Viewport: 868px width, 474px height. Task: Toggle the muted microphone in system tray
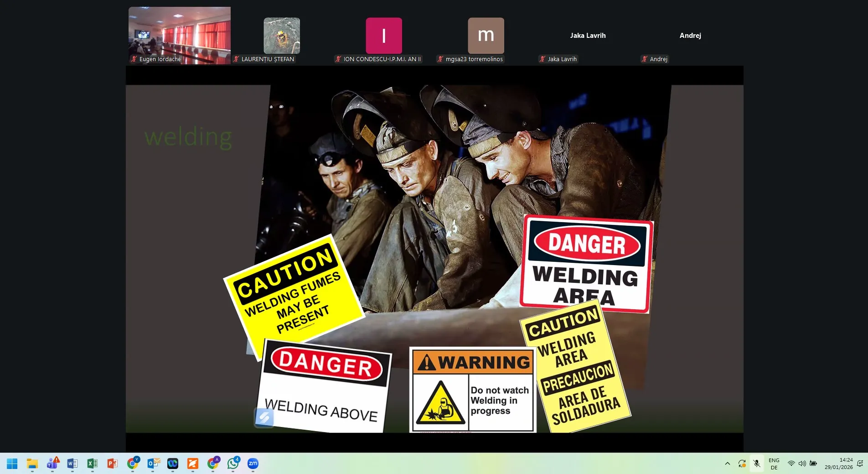click(757, 464)
